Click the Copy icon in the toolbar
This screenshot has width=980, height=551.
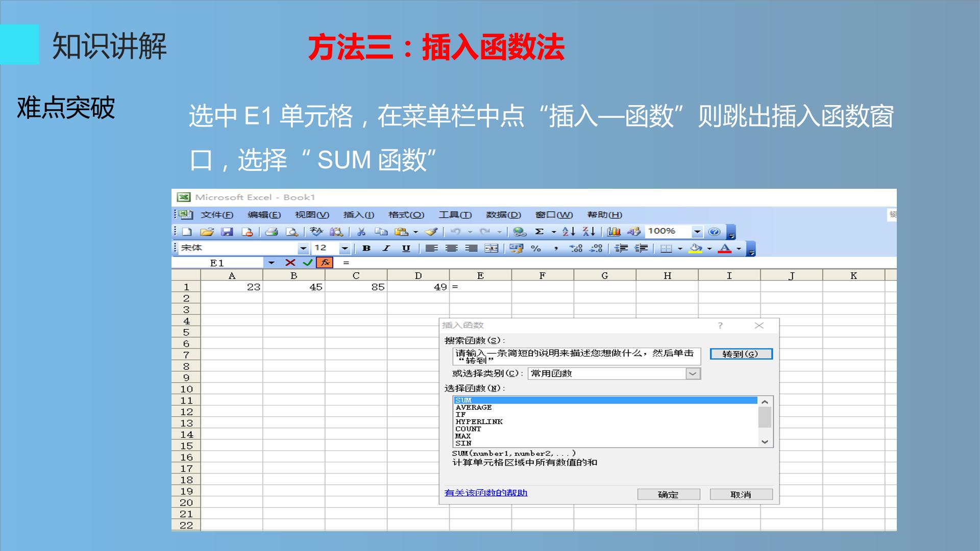(x=381, y=232)
